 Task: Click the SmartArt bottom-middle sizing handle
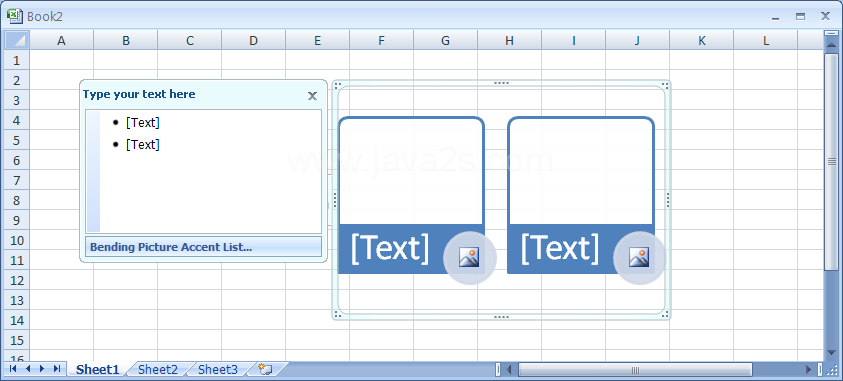point(501,317)
